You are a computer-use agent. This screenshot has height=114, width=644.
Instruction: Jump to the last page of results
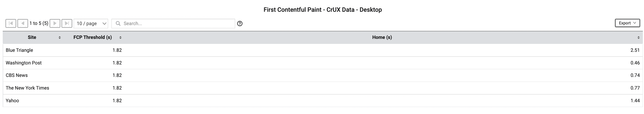coord(67,23)
